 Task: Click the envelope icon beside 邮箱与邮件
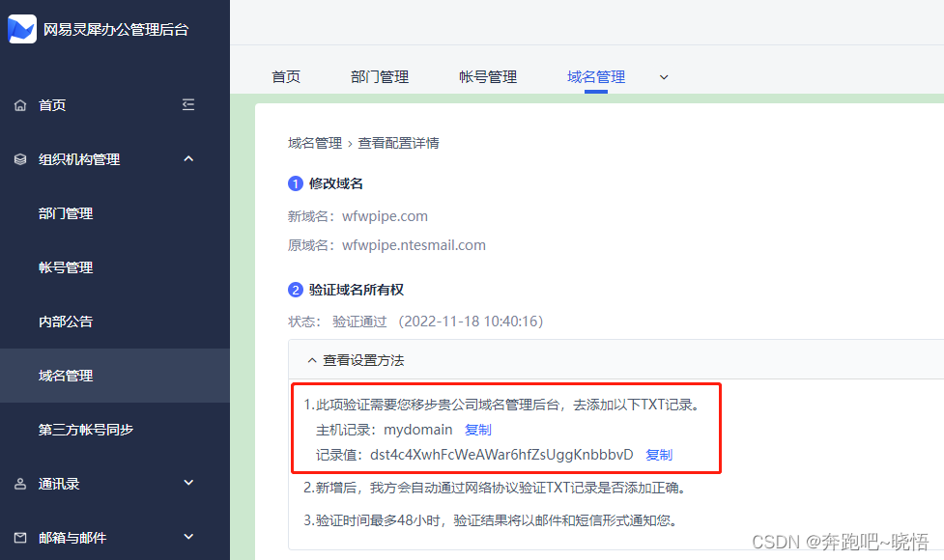(20, 538)
